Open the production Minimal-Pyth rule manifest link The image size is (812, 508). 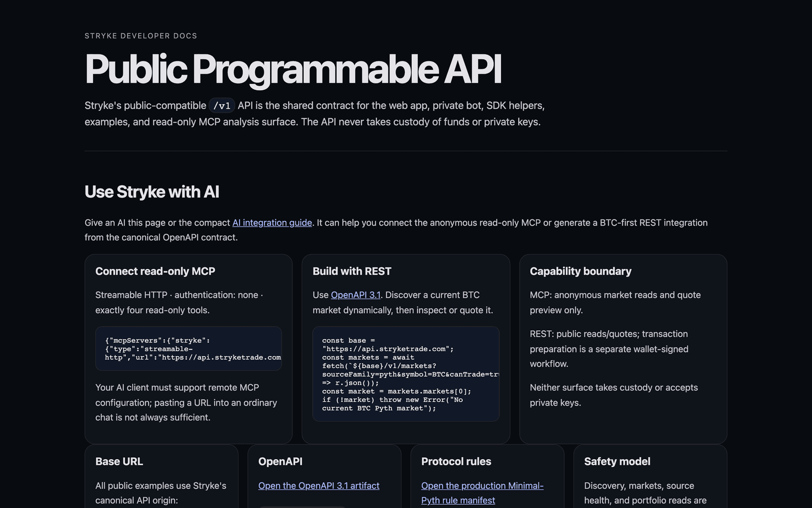click(482, 493)
